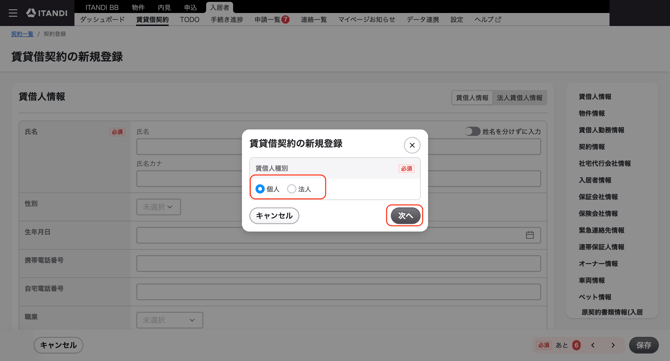The width and height of the screenshot is (670, 361).
Task: Switch to the 物件 tab
Action: pyautogui.click(x=138, y=7)
